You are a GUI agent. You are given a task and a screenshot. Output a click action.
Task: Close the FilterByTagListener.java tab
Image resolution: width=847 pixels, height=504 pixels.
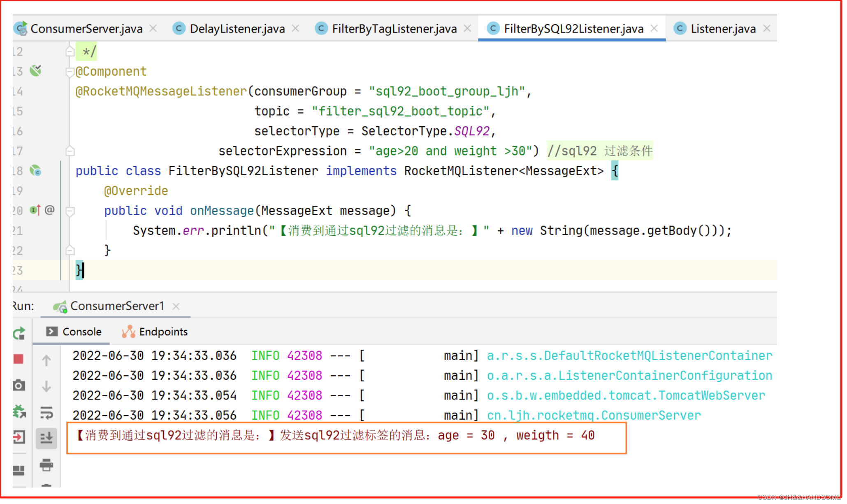[x=467, y=28]
